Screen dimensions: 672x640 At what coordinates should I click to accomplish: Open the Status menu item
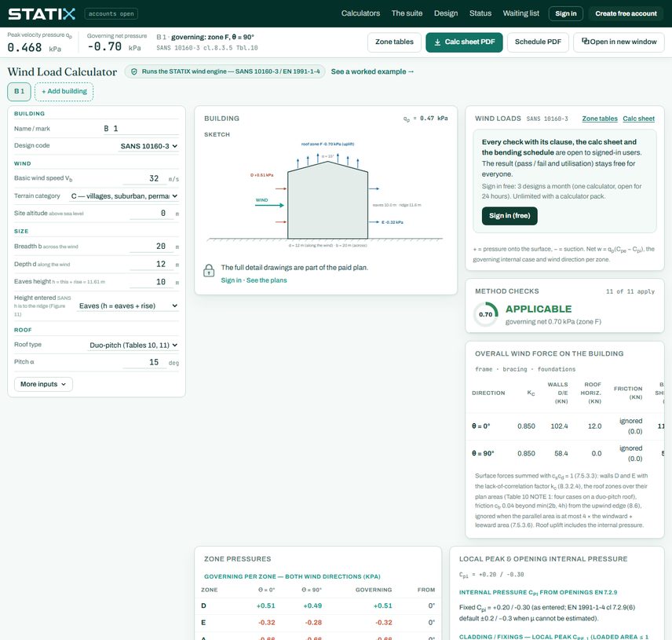(x=480, y=13)
